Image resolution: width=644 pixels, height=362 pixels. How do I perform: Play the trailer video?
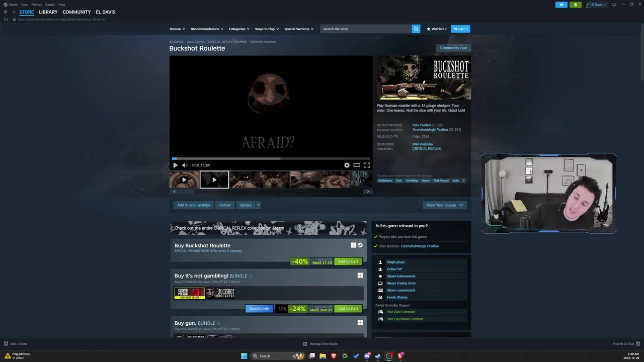pos(175,165)
